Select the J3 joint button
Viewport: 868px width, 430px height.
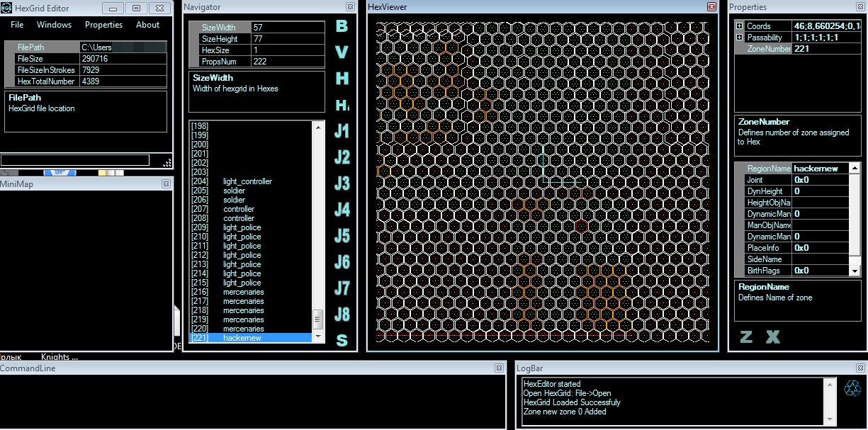click(x=342, y=183)
